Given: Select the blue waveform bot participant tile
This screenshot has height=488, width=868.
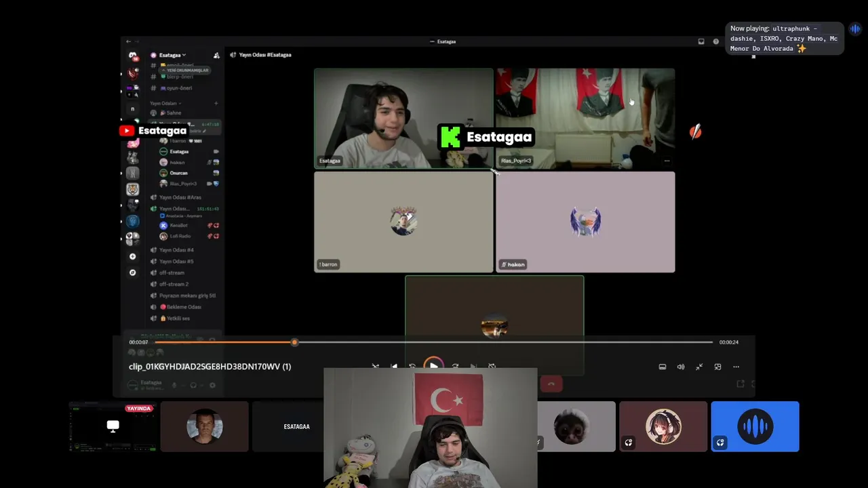Looking at the screenshot, I should 755,426.
